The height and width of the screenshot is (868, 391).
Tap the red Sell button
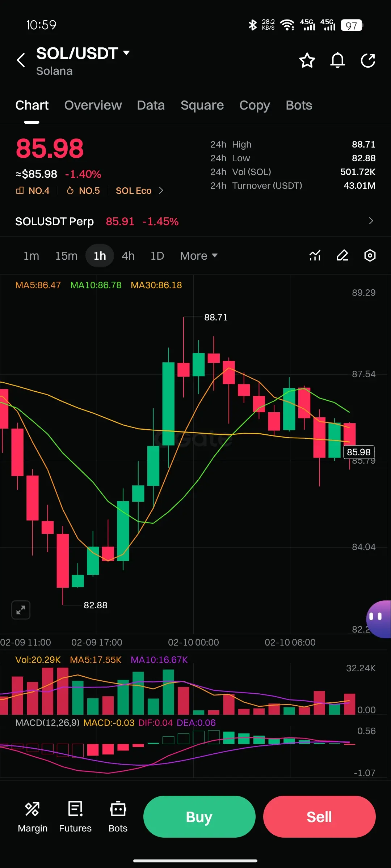[319, 817]
